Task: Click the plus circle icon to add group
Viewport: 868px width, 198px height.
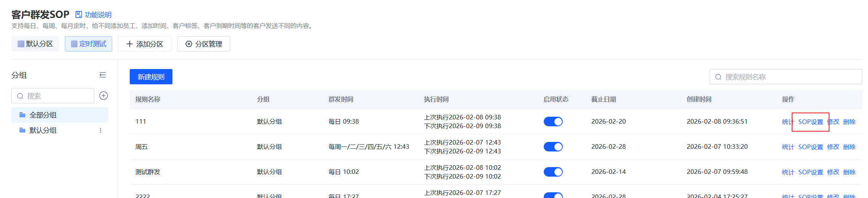Action: [103, 96]
